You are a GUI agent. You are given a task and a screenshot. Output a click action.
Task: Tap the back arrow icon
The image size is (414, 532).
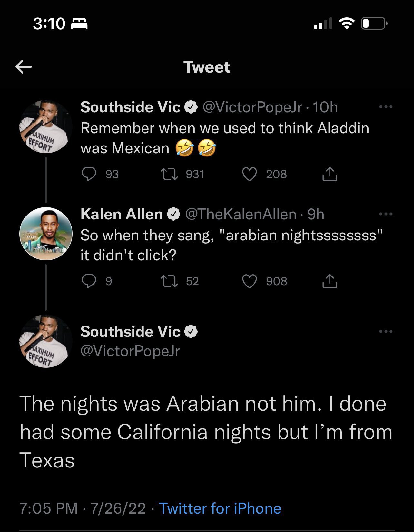[x=24, y=67]
